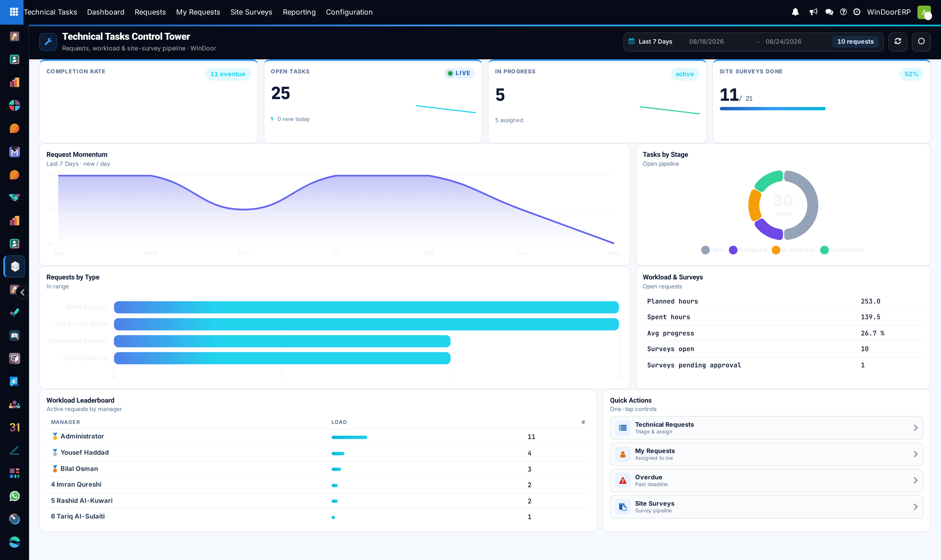Click the Site Surveys Done progress bar
This screenshot has height=560, width=941.
[772, 109]
